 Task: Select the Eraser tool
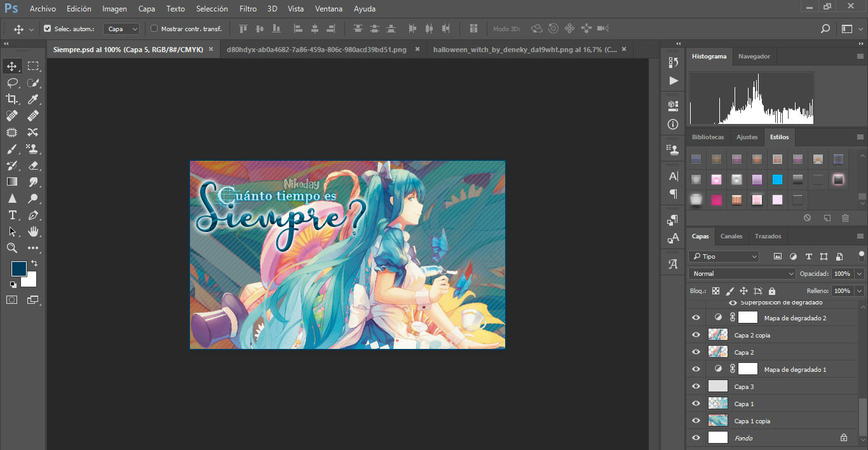click(x=33, y=165)
